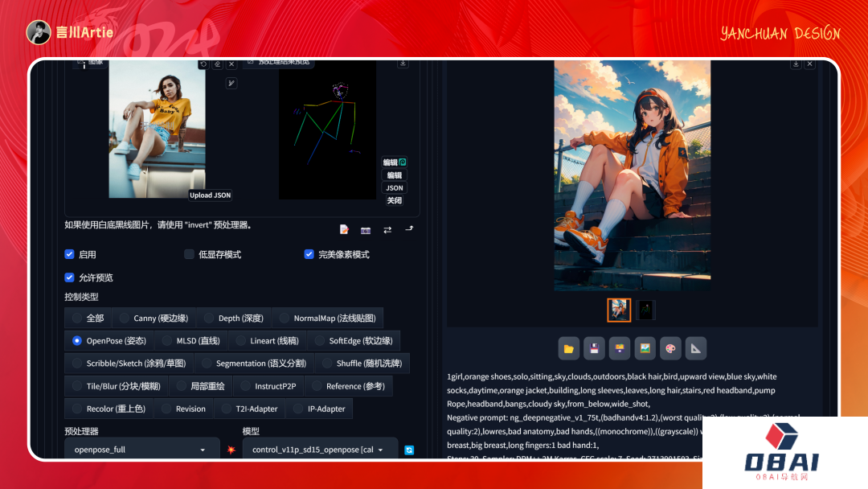
Task: Send dimensions with the upward arrow icon
Action: [x=409, y=228]
